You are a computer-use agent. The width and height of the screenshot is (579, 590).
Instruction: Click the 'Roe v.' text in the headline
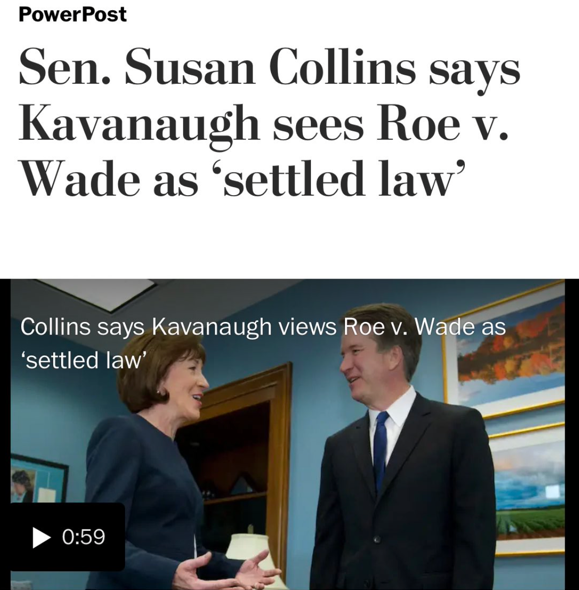click(x=443, y=122)
